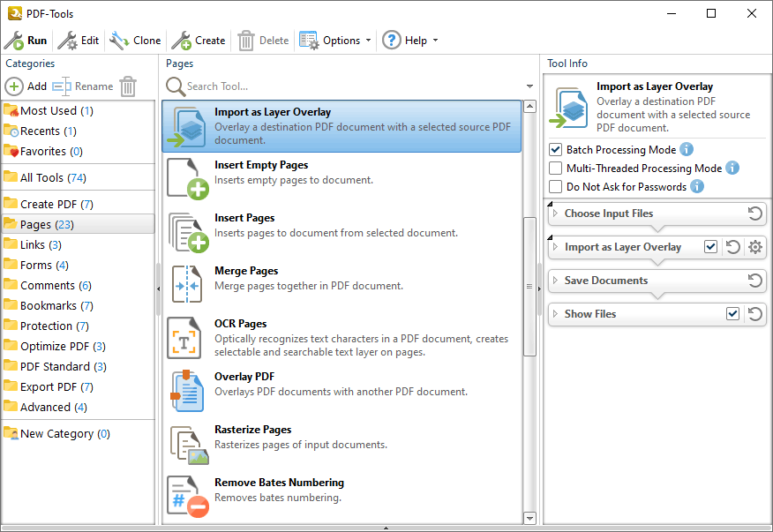This screenshot has width=773, height=532.
Task: Show info for Multi-Threaded Processing Mode
Action: click(x=732, y=168)
